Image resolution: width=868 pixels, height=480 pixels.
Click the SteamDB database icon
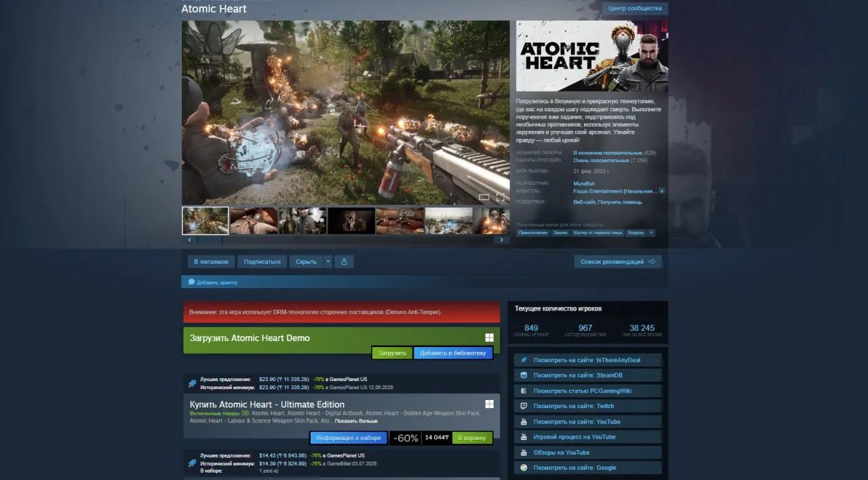[524, 376]
